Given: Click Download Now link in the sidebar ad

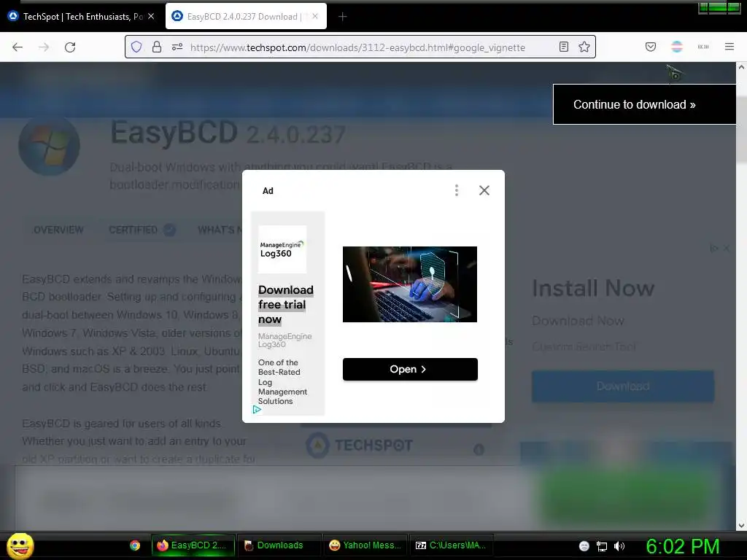Looking at the screenshot, I should pyautogui.click(x=578, y=321).
